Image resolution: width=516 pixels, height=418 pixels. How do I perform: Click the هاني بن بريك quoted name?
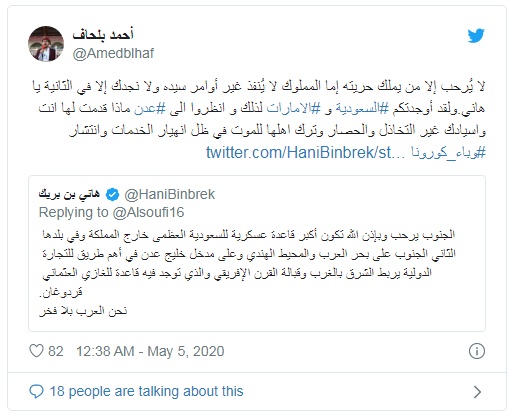pos(69,194)
